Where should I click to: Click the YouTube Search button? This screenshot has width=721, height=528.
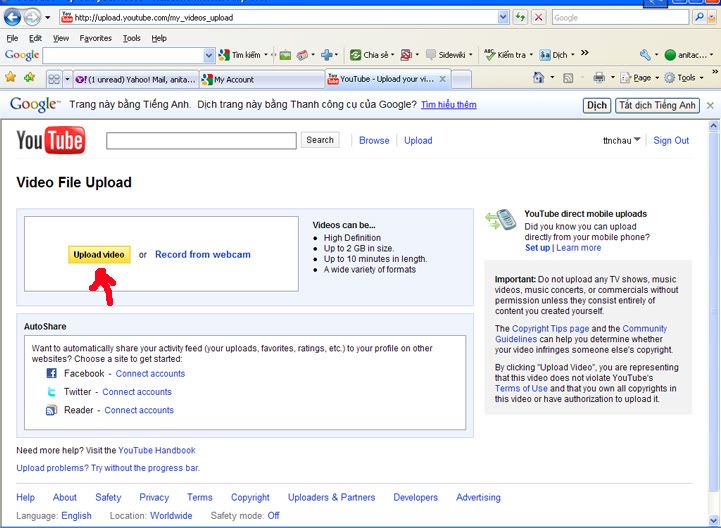(320, 140)
